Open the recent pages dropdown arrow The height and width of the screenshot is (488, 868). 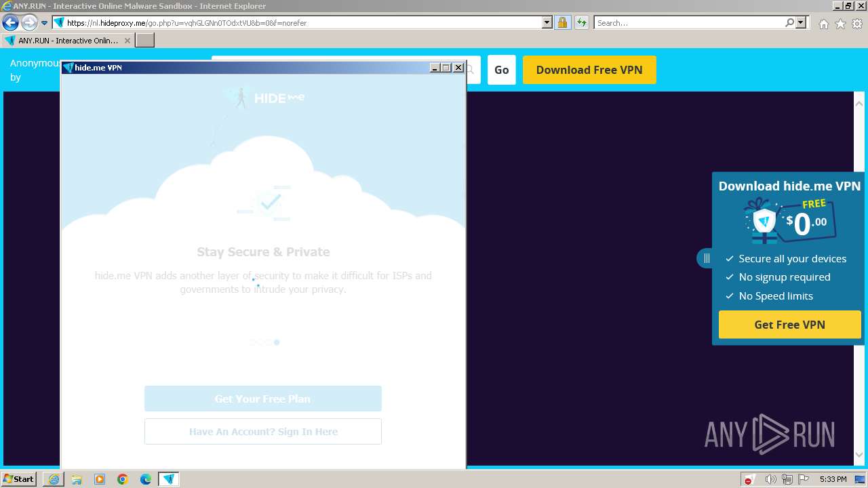coord(44,23)
